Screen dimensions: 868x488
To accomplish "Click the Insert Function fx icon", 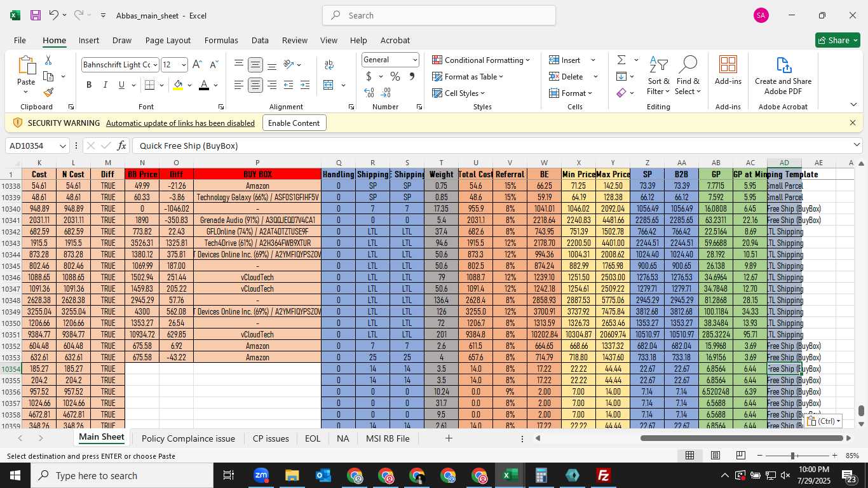I will pos(122,146).
